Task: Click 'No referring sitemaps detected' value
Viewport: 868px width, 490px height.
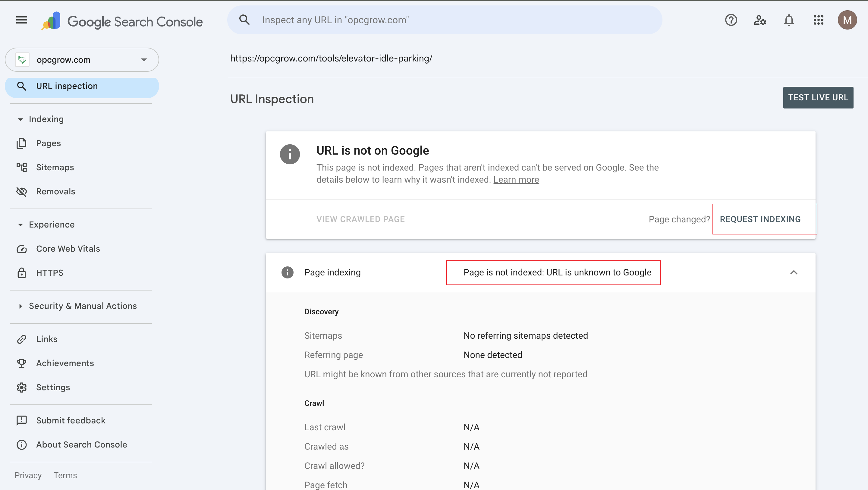Action: [526, 336]
